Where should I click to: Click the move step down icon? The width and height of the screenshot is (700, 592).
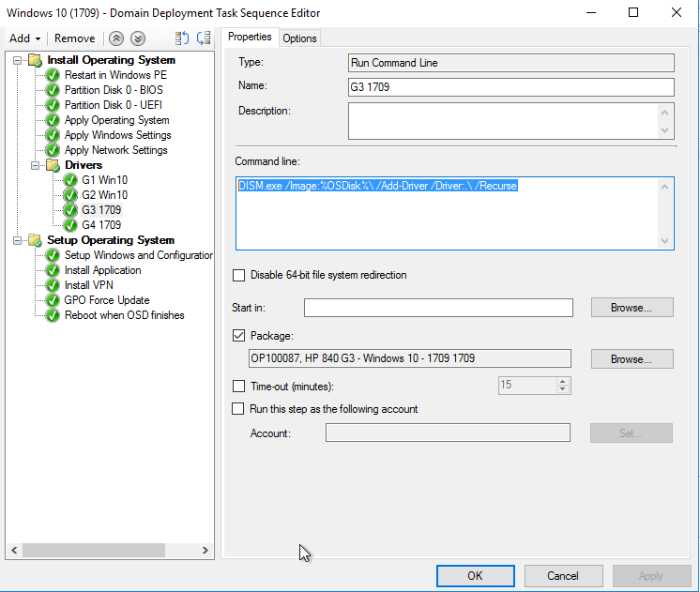138,38
